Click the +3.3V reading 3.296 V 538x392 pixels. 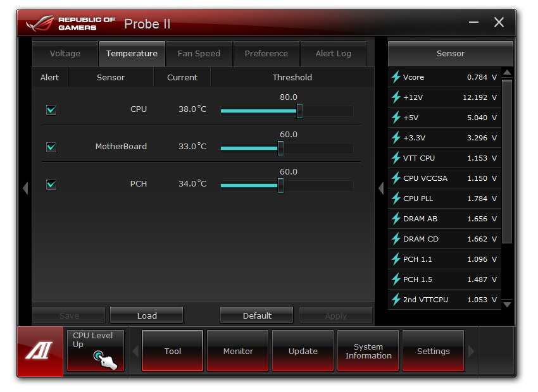point(482,138)
